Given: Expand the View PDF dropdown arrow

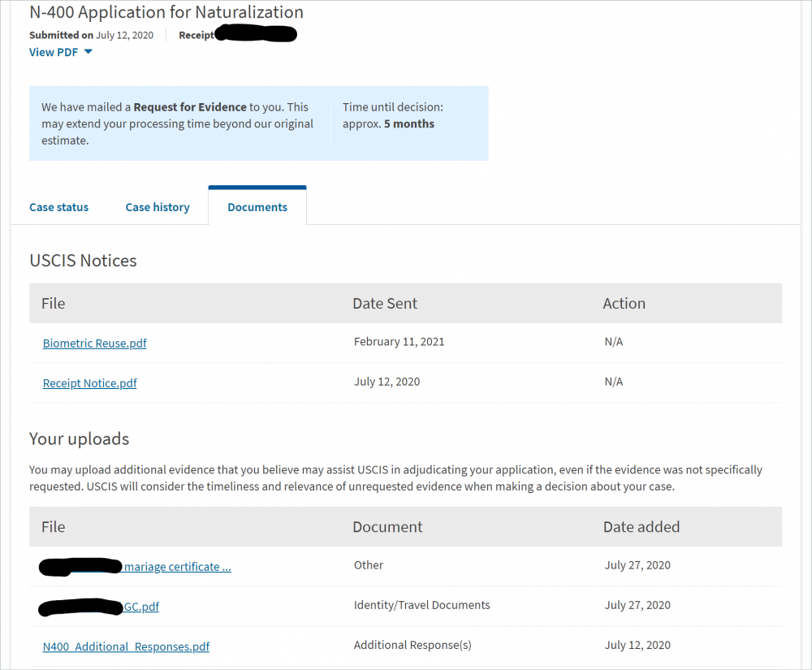Looking at the screenshot, I should (88, 52).
